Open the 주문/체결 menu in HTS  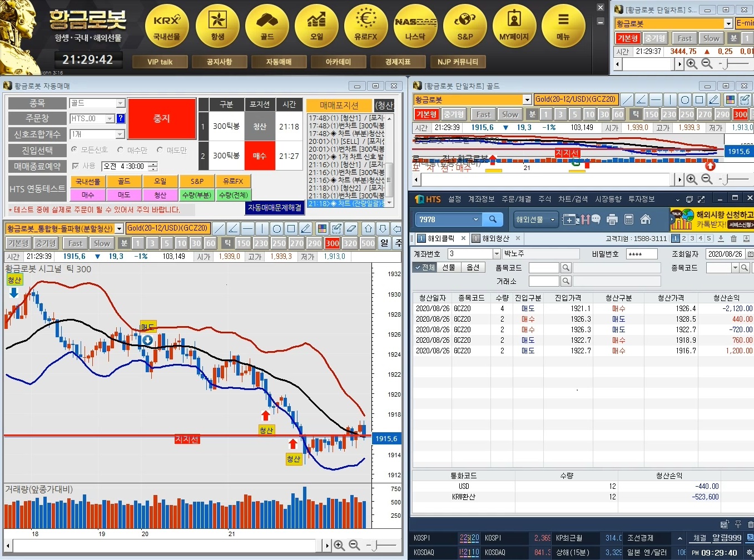tap(516, 199)
